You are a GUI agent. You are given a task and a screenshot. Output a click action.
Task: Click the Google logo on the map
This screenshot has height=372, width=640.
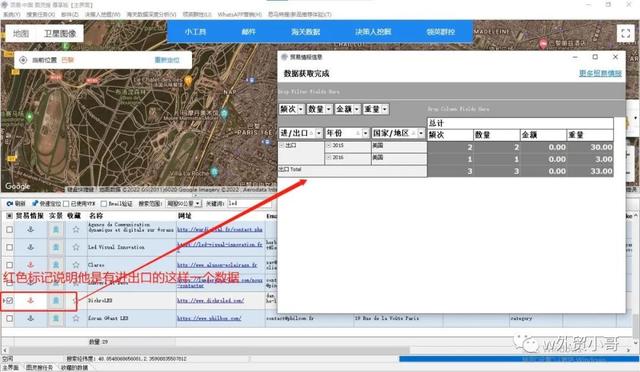[17, 186]
